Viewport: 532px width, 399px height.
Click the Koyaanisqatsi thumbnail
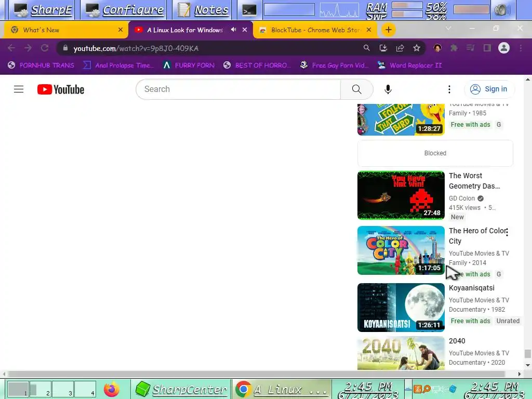point(401,308)
